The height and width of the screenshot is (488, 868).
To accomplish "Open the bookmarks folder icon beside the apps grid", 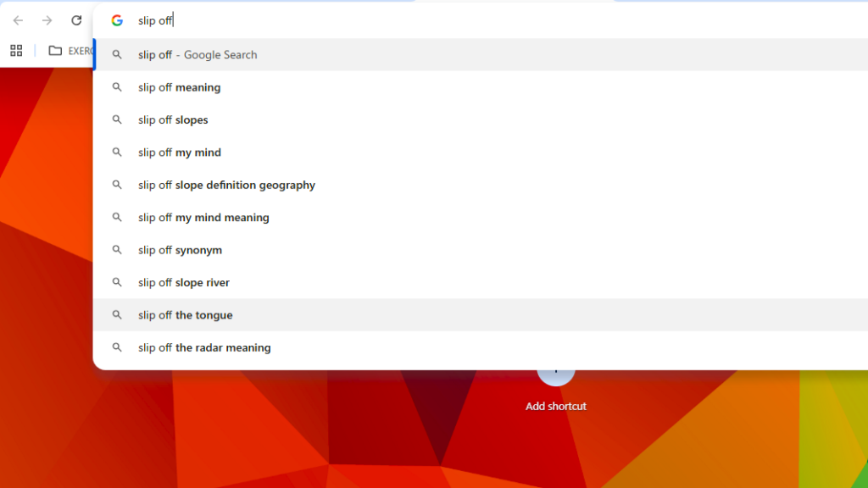I will tap(55, 51).
